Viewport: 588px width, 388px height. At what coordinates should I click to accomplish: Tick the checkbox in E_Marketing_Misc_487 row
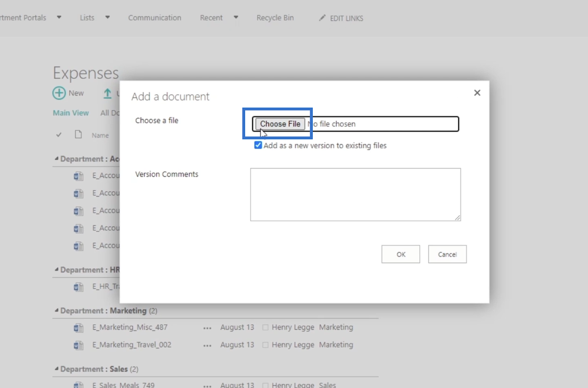[x=265, y=327]
